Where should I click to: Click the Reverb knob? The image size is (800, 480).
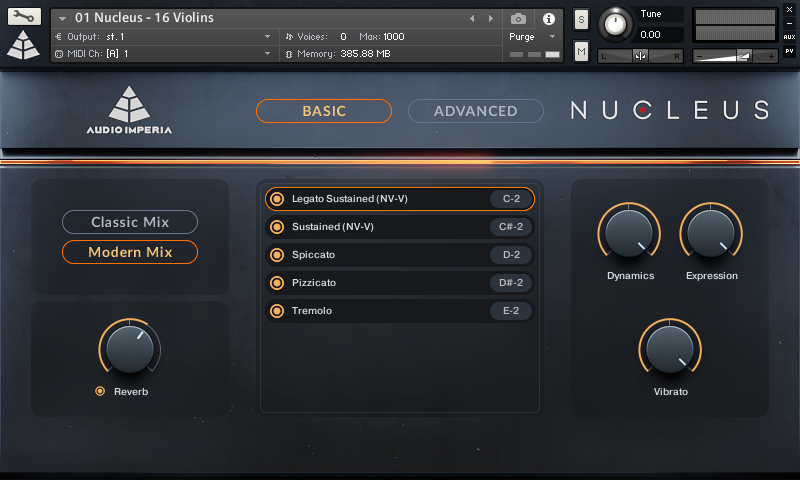[x=130, y=348]
